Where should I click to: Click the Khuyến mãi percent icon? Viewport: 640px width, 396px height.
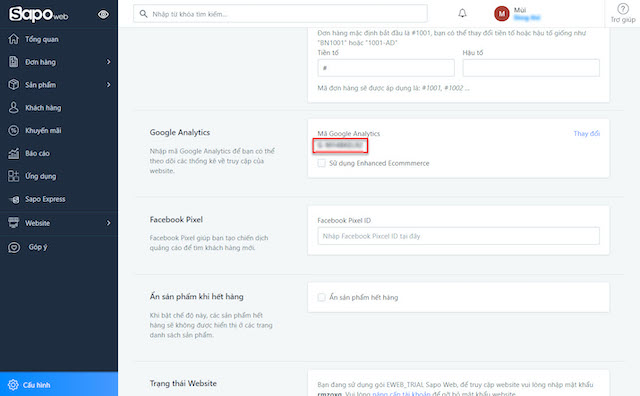13,130
